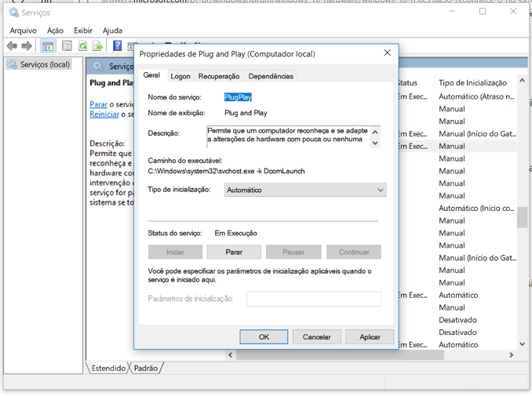Viewport: 532px width, 396px height.
Task: Click the Pausar button
Action: [x=293, y=252]
